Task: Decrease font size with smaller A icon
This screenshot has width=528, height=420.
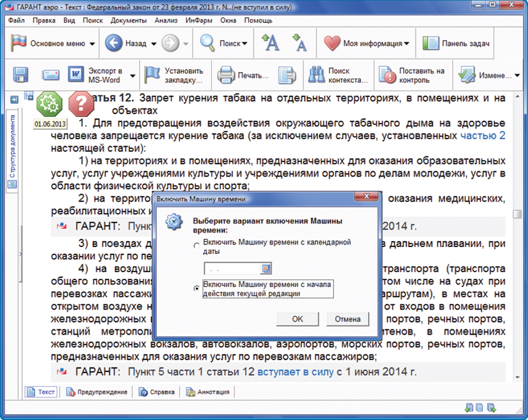Action: [299, 43]
